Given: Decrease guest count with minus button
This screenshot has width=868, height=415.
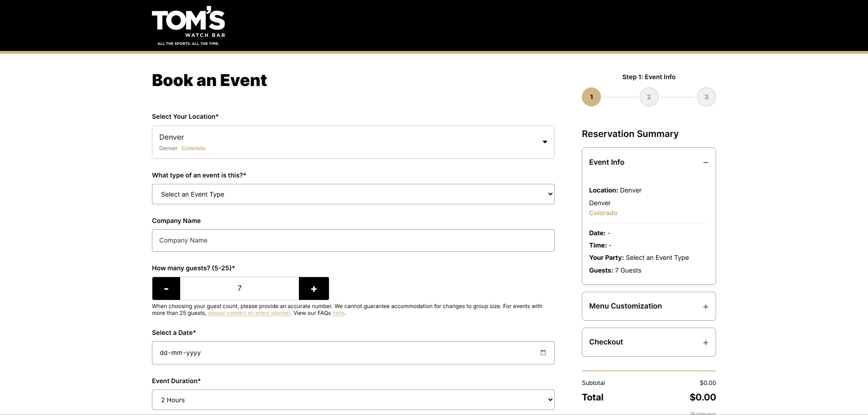Looking at the screenshot, I should [166, 288].
